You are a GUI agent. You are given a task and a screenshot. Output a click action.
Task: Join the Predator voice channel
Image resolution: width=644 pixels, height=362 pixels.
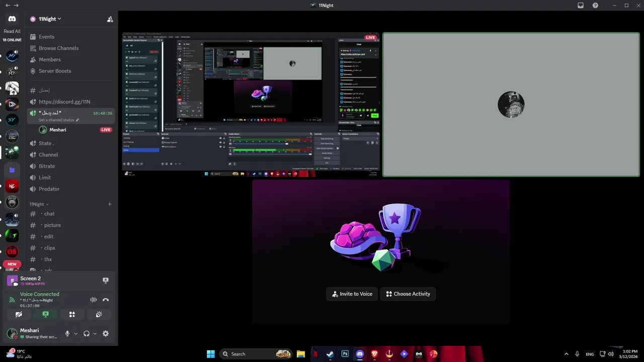71,189
